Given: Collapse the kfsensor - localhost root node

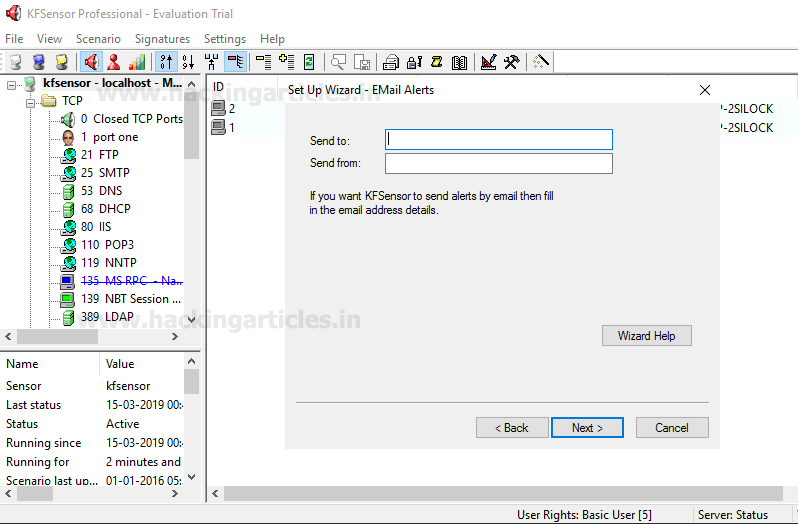Looking at the screenshot, I should point(12,84).
